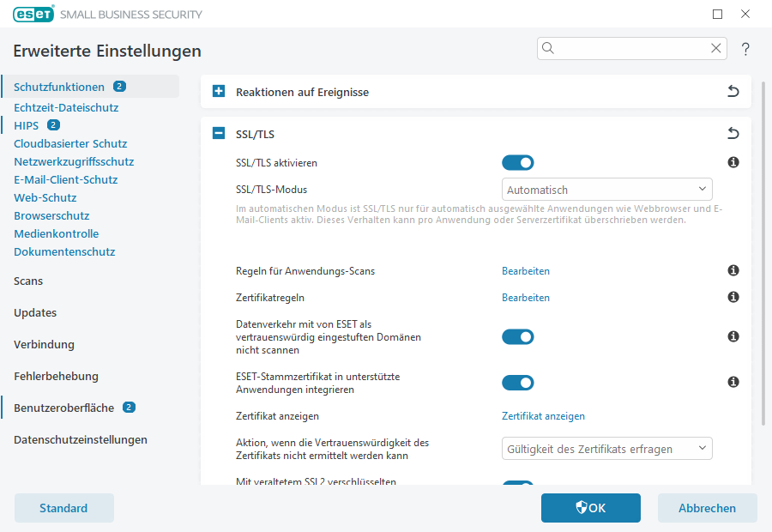Image resolution: width=772 pixels, height=532 pixels.
Task: Open the Gültigkeit des Zertifikats erfragen dropdown
Action: [606, 448]
